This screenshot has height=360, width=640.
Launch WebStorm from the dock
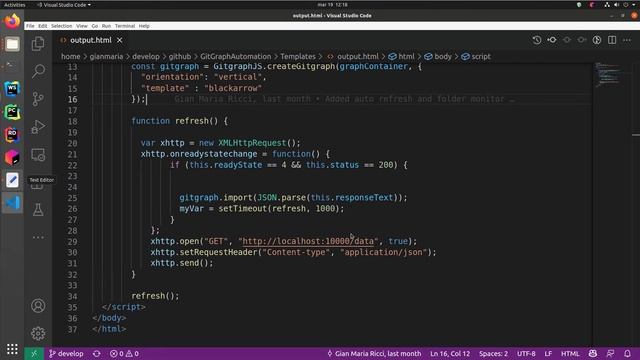(x=12, y=89)
